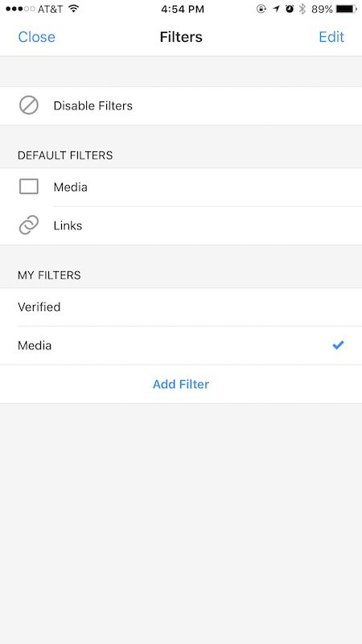The height and width of the screenshot is (644, 362).
Task: Select the default Media filter row
Action: coord(181,187)
